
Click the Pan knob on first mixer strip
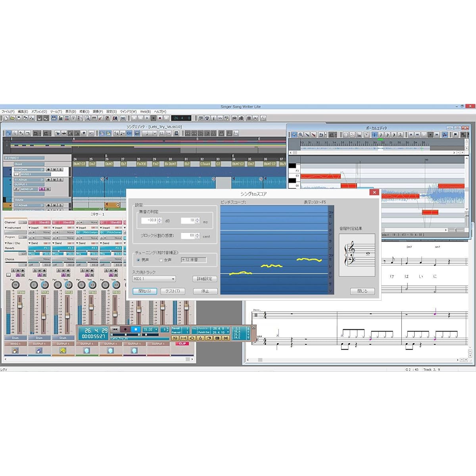pos(15,285)
